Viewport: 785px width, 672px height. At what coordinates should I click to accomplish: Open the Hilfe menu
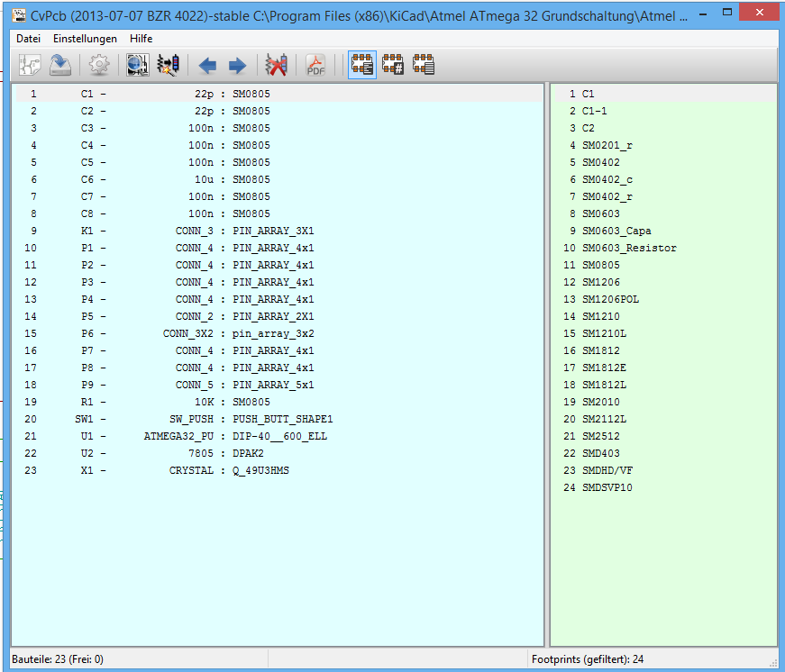tap(141, 39)
